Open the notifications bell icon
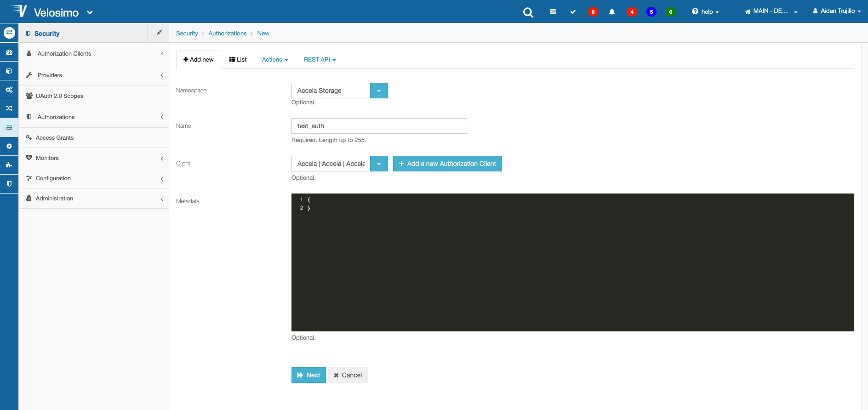The height and width of the screenshot is (410, 868). pyautogui.click(x=612, y=12)
